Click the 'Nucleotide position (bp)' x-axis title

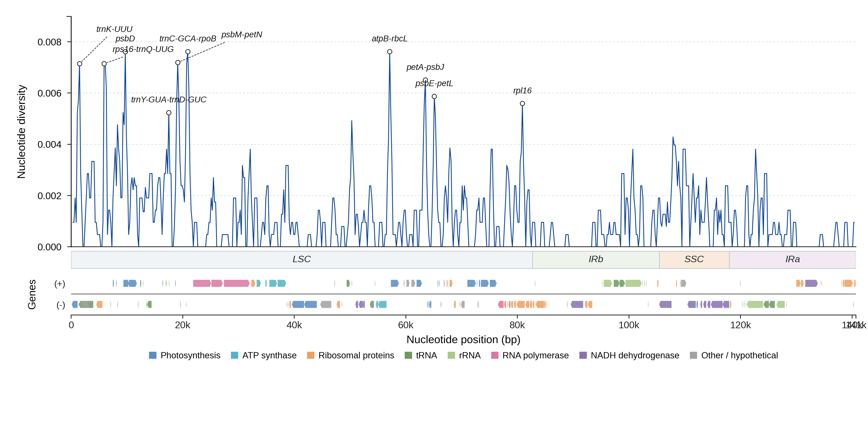(x=463, y=339)
